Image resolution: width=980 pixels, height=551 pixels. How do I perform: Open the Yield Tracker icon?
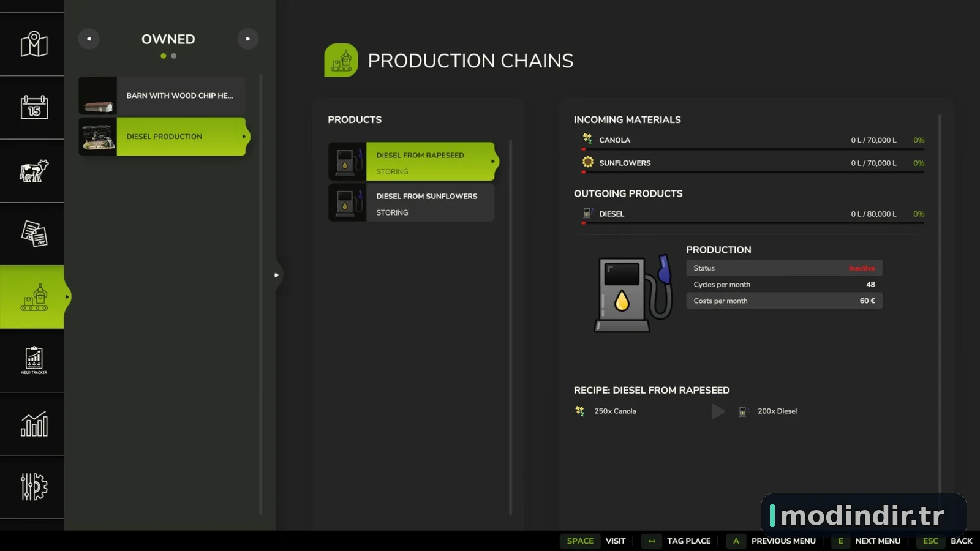tap(34, 361)
